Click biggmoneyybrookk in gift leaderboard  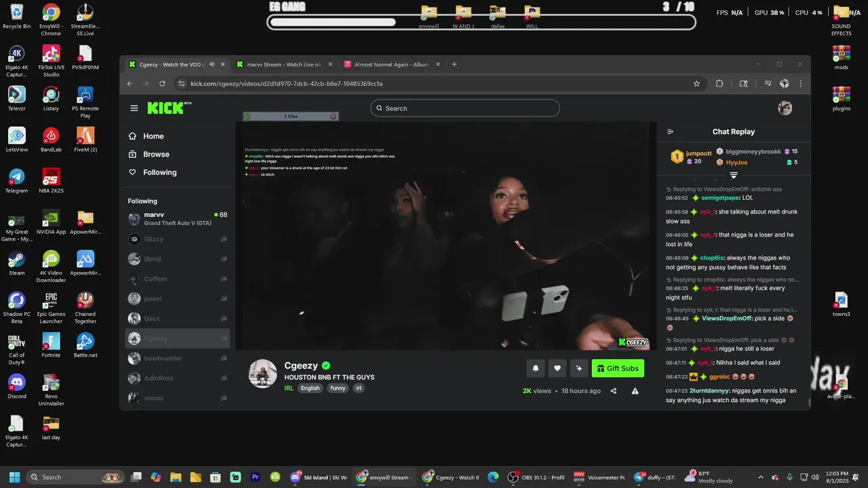tap(753, 151)
